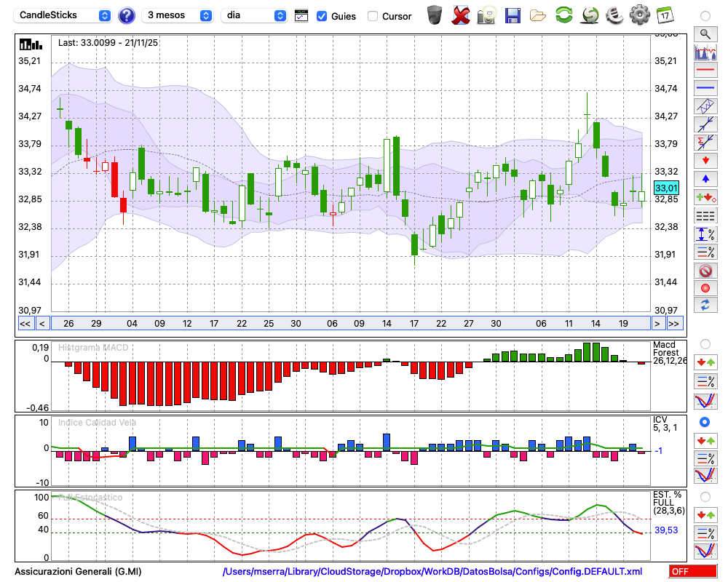728x582 pixels.
Task: Open the dia interval dropdown
Action: point(255,15)
